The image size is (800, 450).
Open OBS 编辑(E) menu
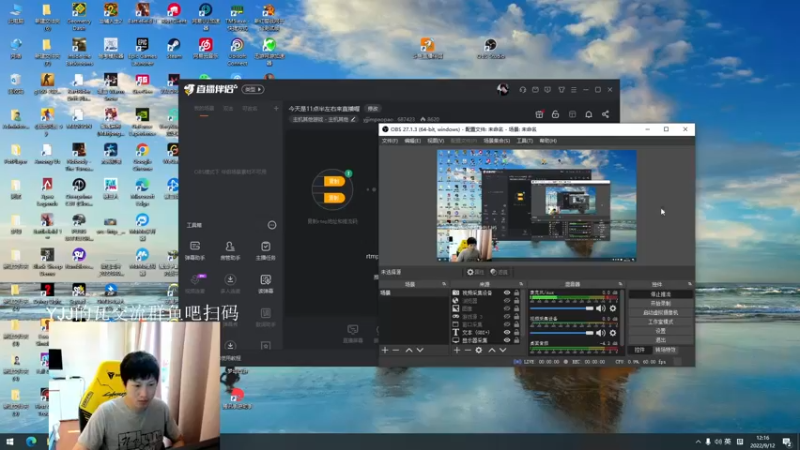tap(412, 141)
